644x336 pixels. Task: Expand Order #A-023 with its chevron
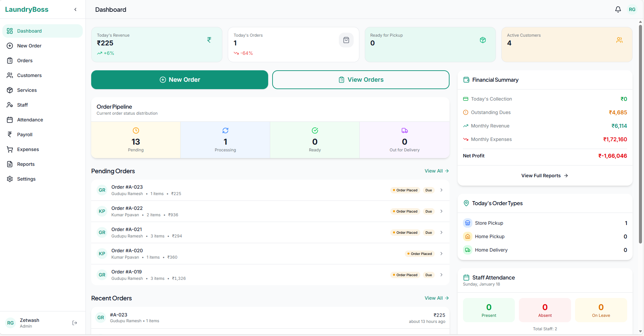[x=441, y=190]
